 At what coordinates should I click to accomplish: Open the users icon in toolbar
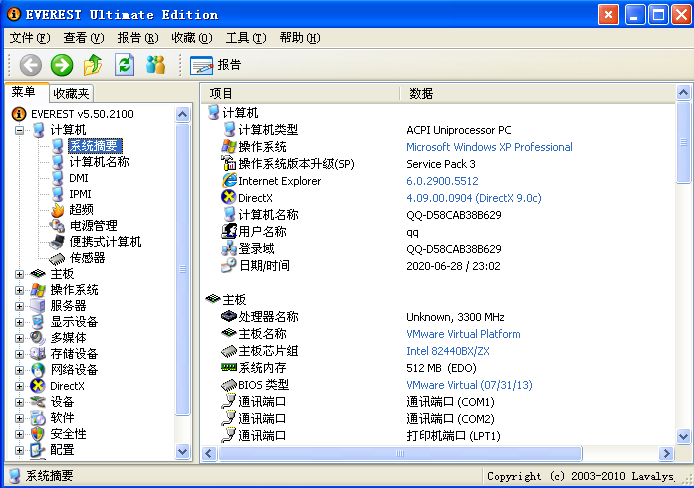pos(156,65)
